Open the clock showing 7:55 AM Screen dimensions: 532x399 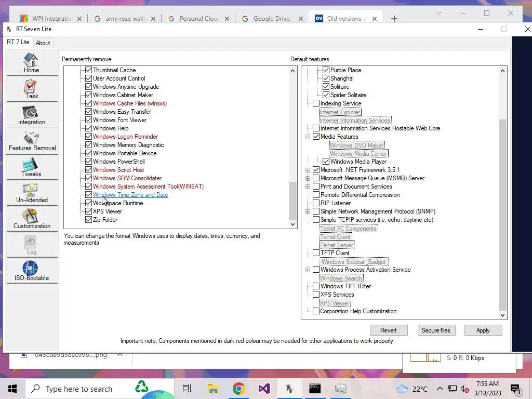pos(487,389)
